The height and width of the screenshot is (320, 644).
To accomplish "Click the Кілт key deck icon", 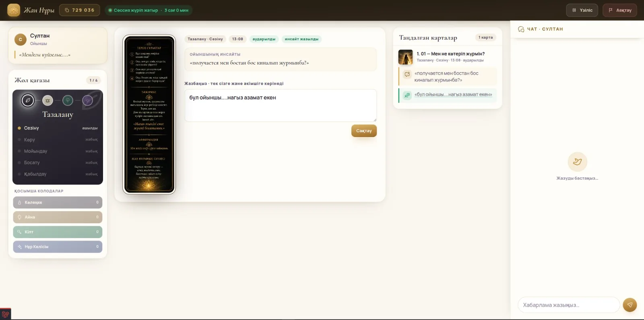I will point(19,232).
